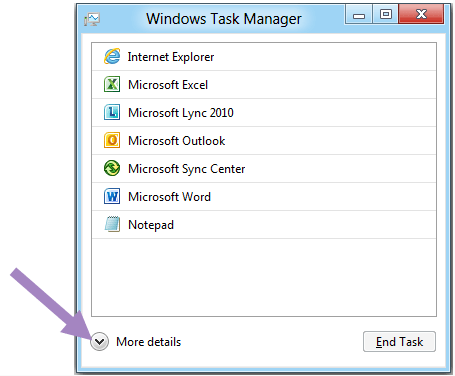Expand view with the More details chevron
The image size is (455, 376).
[x=99, y=342]
